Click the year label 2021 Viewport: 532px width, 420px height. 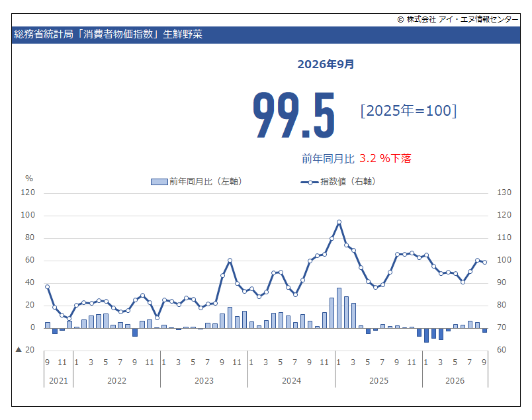58,381
